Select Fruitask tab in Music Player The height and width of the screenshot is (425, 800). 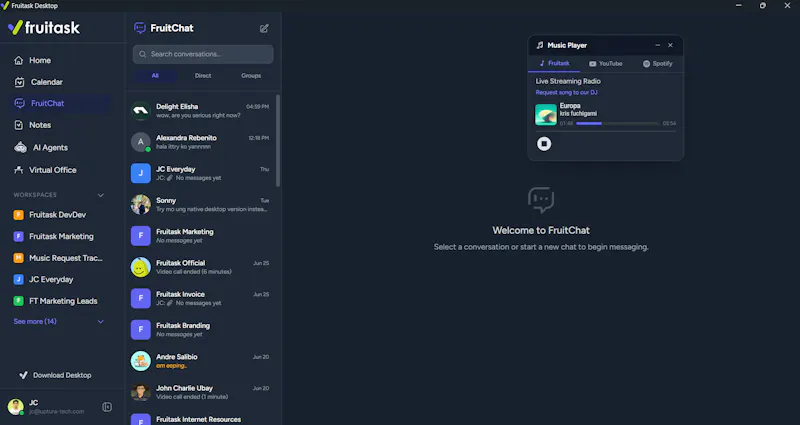pyautogui.click(x=554, y=63)
